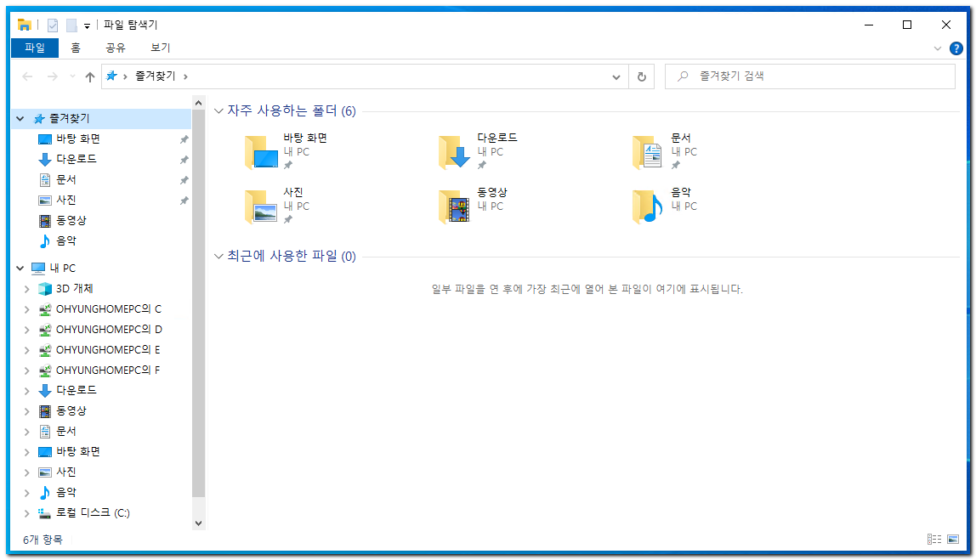Collapse the 내 PC tree node
976x560 pixels.
pyautogui.click(x=20, y=269)
